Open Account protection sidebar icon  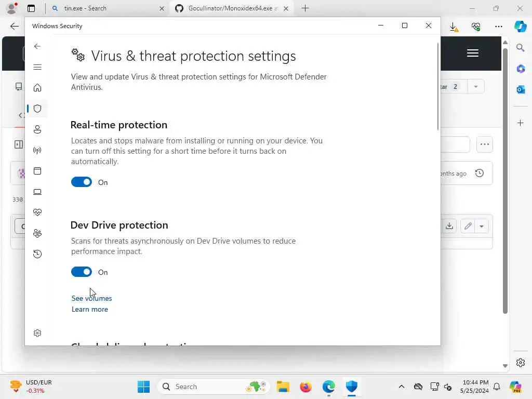pyautogui.click(x=37, y=129)
